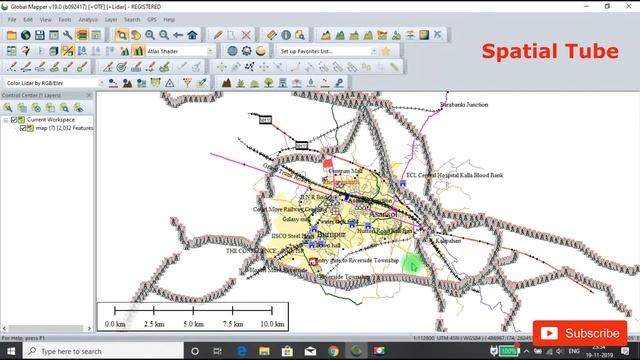640x360 pixels.
Task: Open data files with the folder icon
Action: pos(11,35)
